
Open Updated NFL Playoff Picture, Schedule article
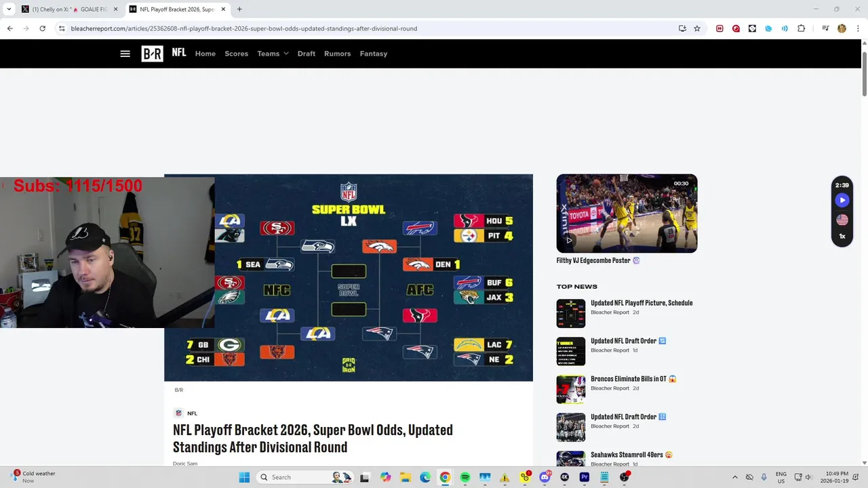tap(642, 303)
